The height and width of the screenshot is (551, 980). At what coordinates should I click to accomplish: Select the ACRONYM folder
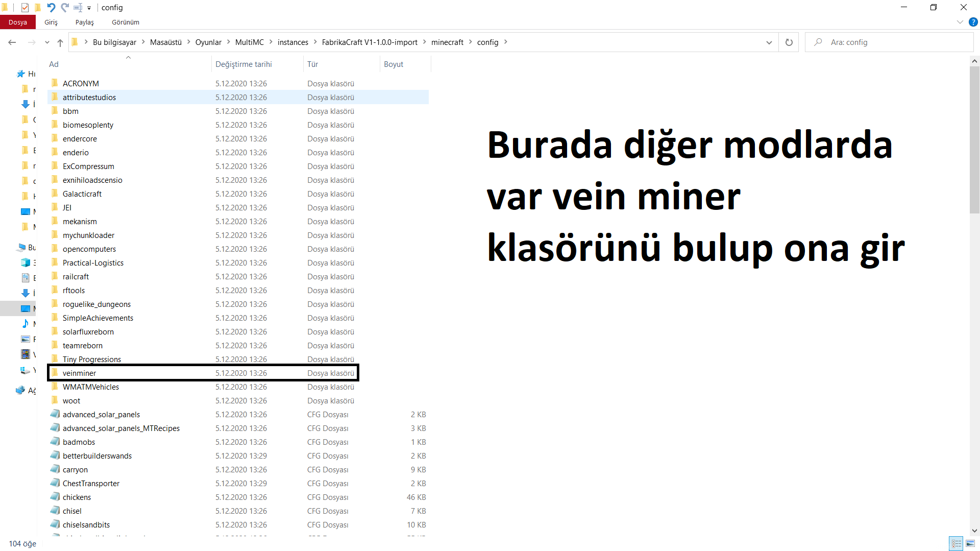(238, 83)
